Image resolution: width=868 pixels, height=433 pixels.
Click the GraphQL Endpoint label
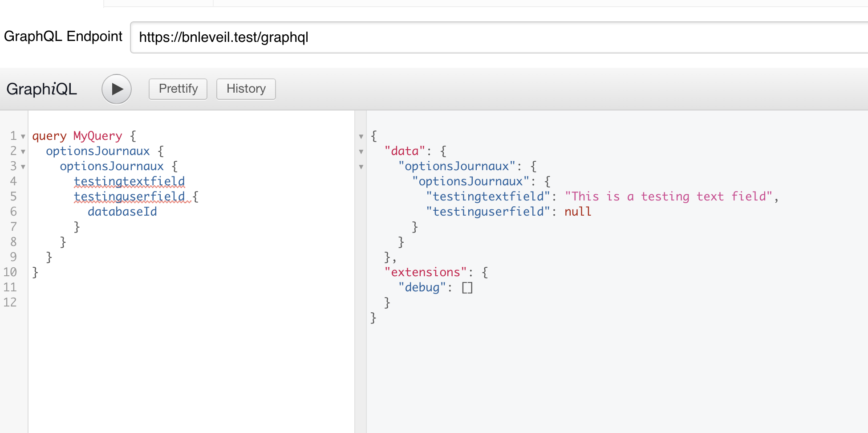pos(63,37)
